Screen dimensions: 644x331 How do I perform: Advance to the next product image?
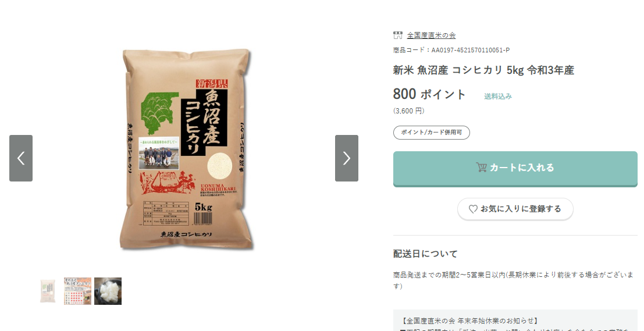pyautogui.click(x=347, y=158)
